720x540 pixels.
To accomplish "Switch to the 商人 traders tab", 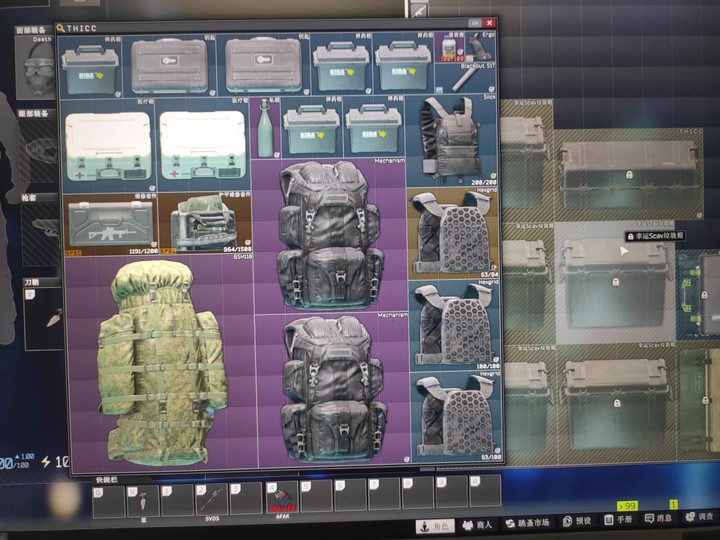I will click(x=477, y=524).
